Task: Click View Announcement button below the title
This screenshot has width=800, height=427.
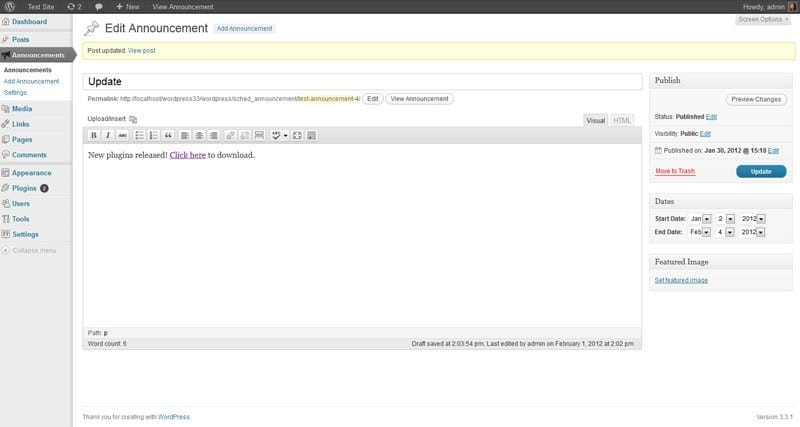Action: point(419,99)
